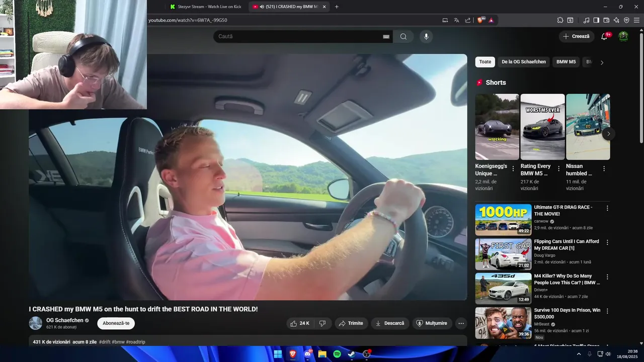The width and height of the screenshot is (644, 362).
Task: Open Discord from the taskbar
Action: pyautogui.click(x=307, y=354)
